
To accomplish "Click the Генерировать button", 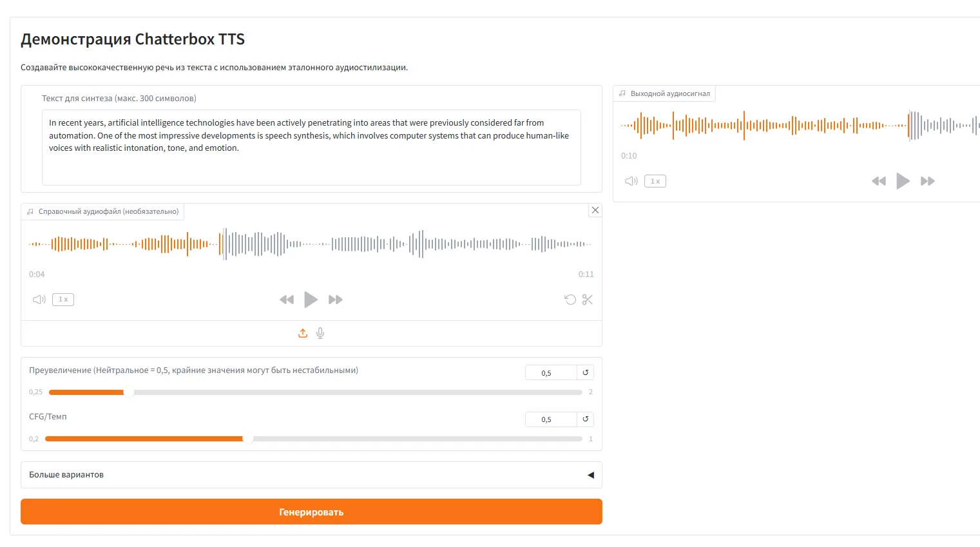I will pos(311,512).
